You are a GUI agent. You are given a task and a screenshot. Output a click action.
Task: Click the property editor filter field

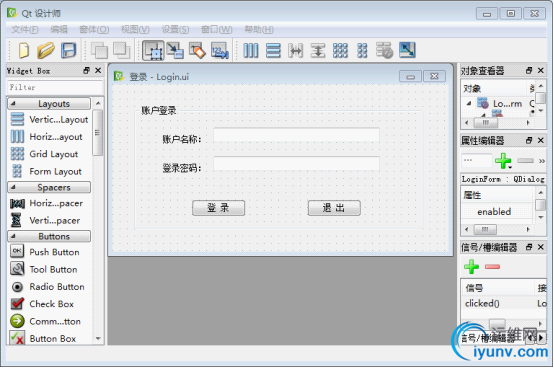[x=476, y=161]
